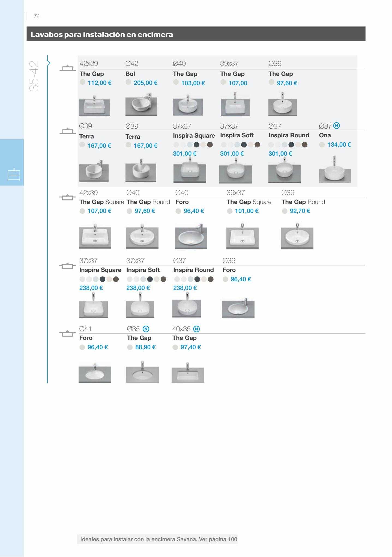
Task: Click the 'Ona' product name
Action: [325, 135]
